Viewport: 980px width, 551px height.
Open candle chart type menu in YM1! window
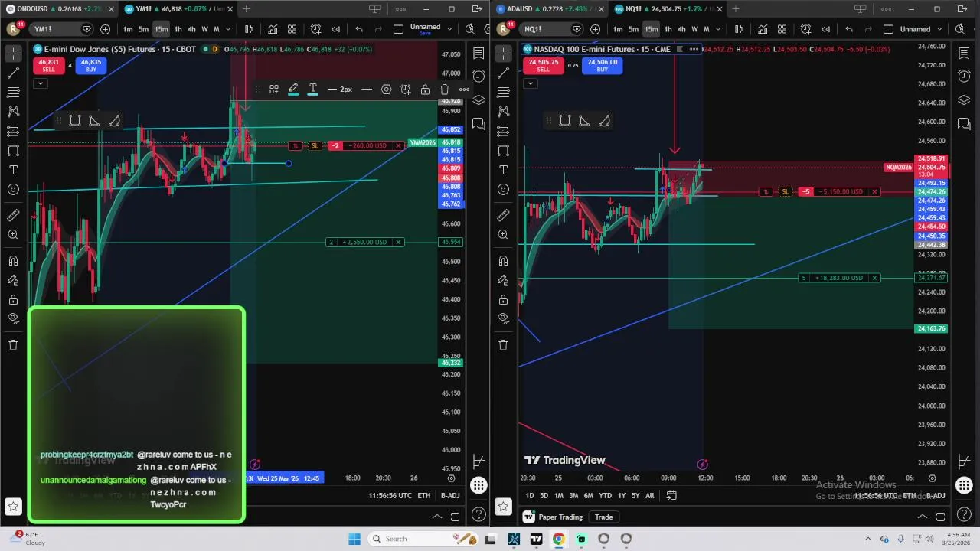(x=249, y=29)
